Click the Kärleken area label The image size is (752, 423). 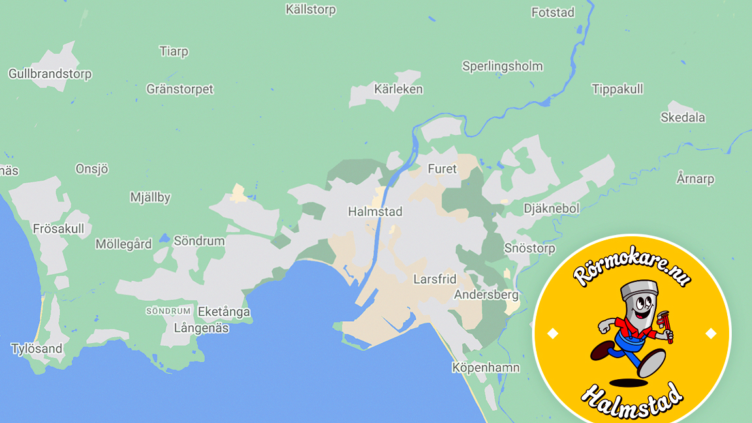tap(399, 89)
